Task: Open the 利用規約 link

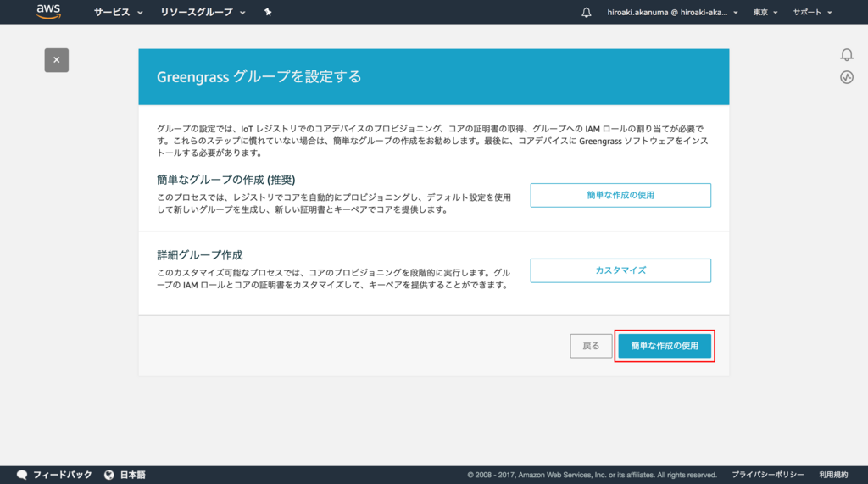Action: tap(833, 475)
